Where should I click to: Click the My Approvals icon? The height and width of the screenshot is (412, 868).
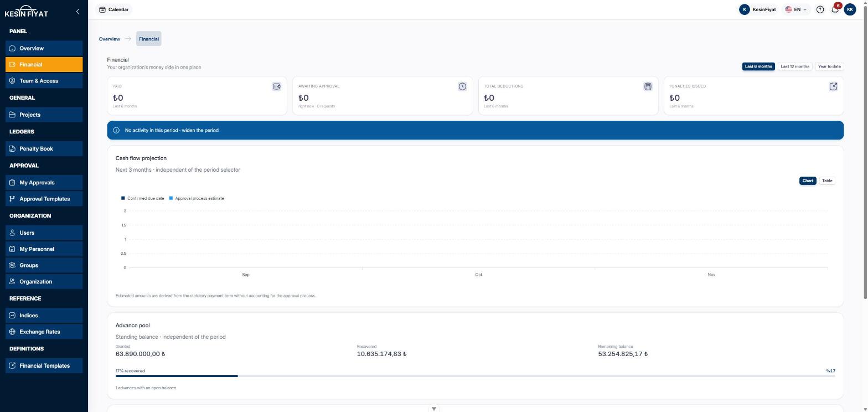click(13, 182)
